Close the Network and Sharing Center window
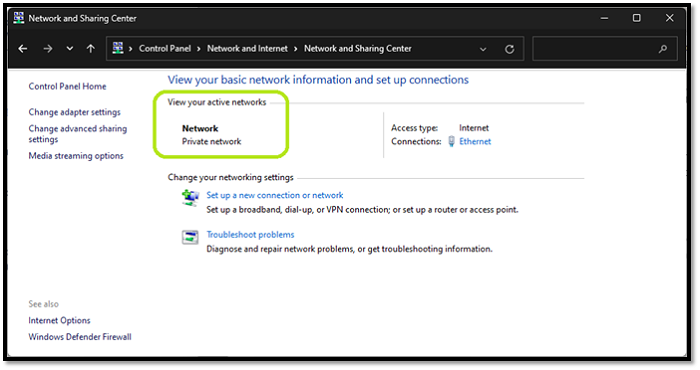700x370 pixels. pyautogui.click(x=669, y=18)
